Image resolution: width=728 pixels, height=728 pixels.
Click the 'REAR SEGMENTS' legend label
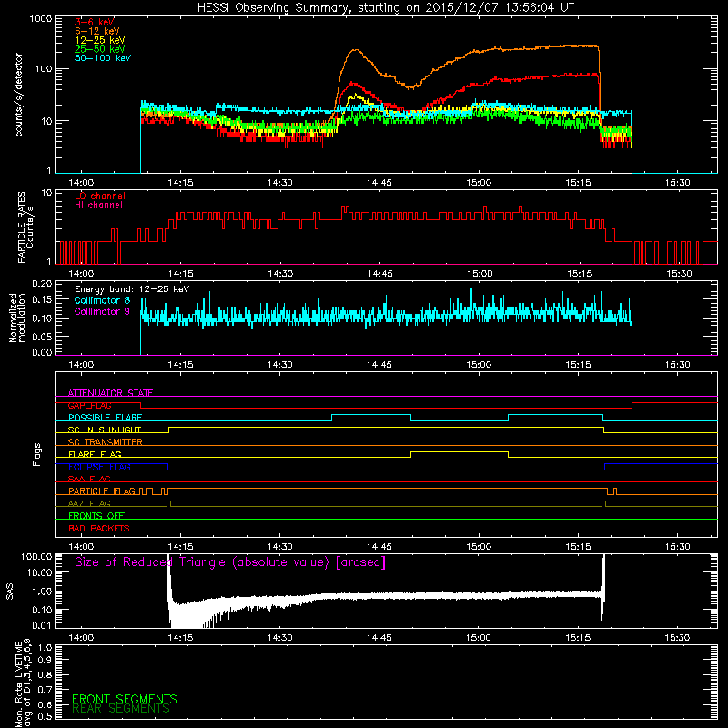[x=121, y=709]
